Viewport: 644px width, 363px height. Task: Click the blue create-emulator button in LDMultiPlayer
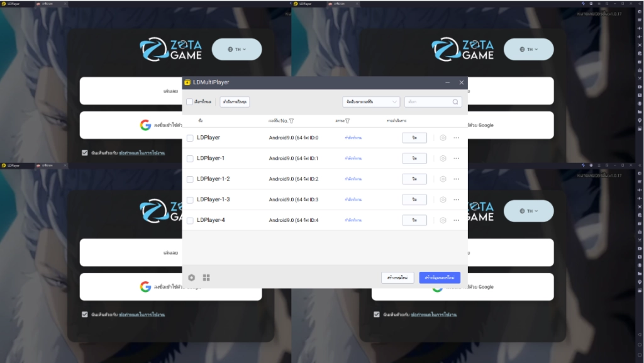tap(440, 277)
